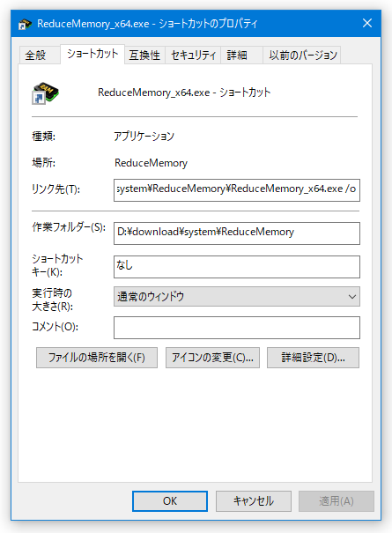This screenshot has width=392, height=533.
Task: Focus the ショートカットキー field showing なし
Action: pyautogui.click(x=237, y=267)
